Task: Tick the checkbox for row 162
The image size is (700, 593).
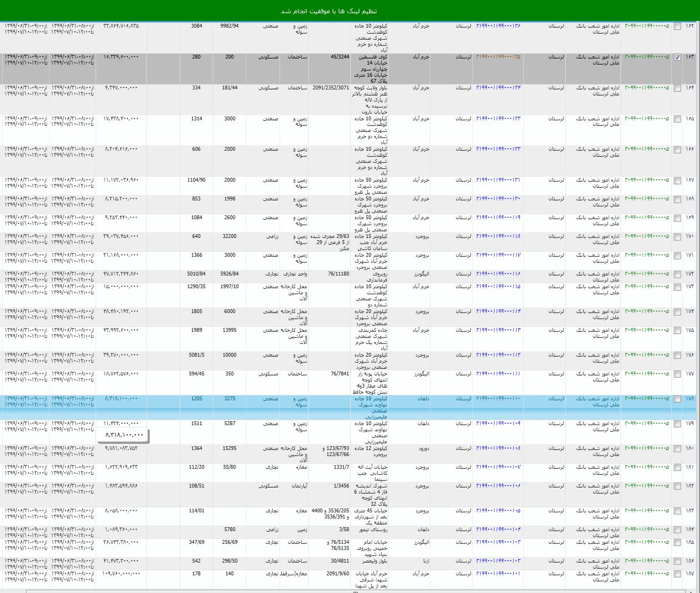Action: click(677, 27)
